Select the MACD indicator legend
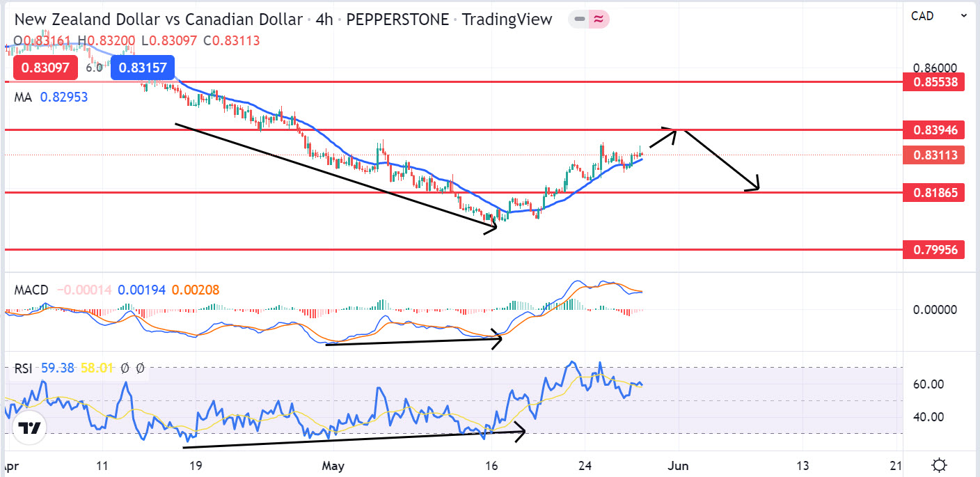Screen dimensions: 980x477 tap(31, 290)
